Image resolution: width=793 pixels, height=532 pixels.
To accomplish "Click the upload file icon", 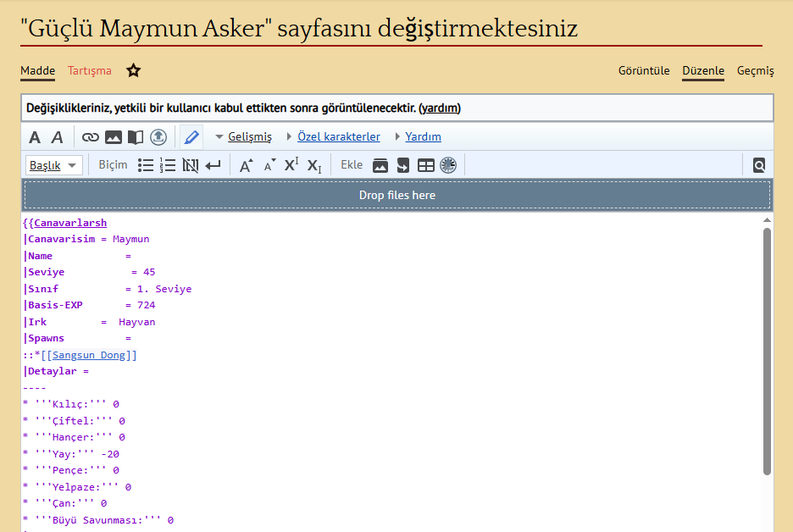I will (158, 137).
